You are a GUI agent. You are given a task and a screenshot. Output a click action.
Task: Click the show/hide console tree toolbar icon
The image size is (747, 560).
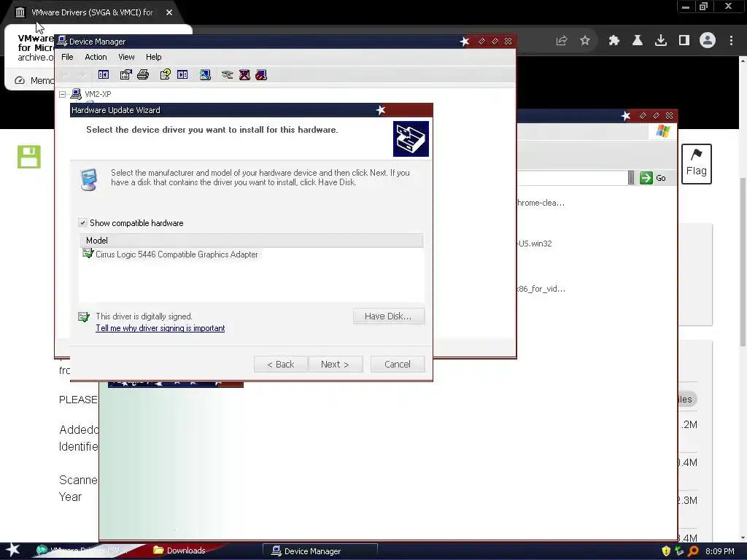104,75
